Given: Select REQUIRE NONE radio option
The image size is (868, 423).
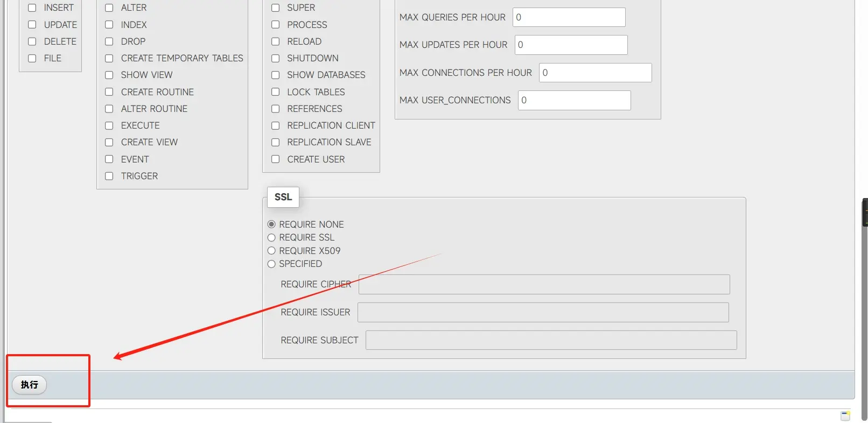Looking at the screenshot, I should 271,224.
